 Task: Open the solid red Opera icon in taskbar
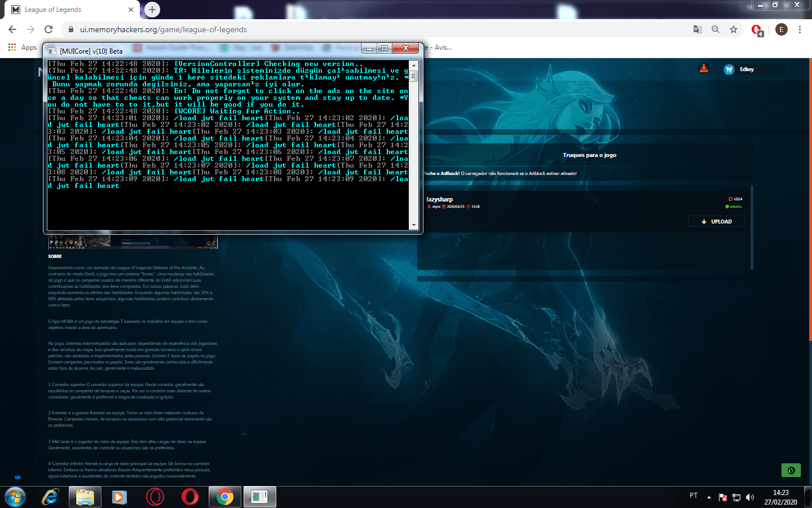pyautogui.click(x=190, y=497)
